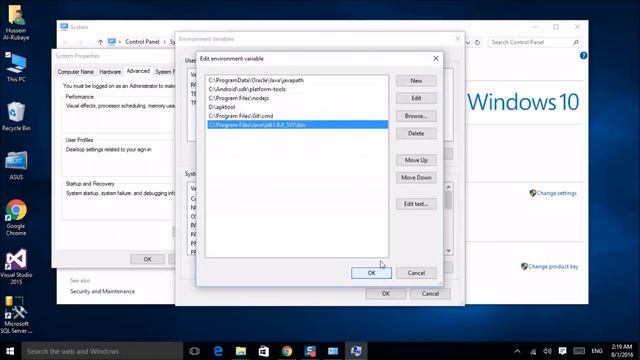The width and height of the screenshot is (640, 360).
Task: Launch Google Chrome from the desktop
Action: tap(16, 217)
